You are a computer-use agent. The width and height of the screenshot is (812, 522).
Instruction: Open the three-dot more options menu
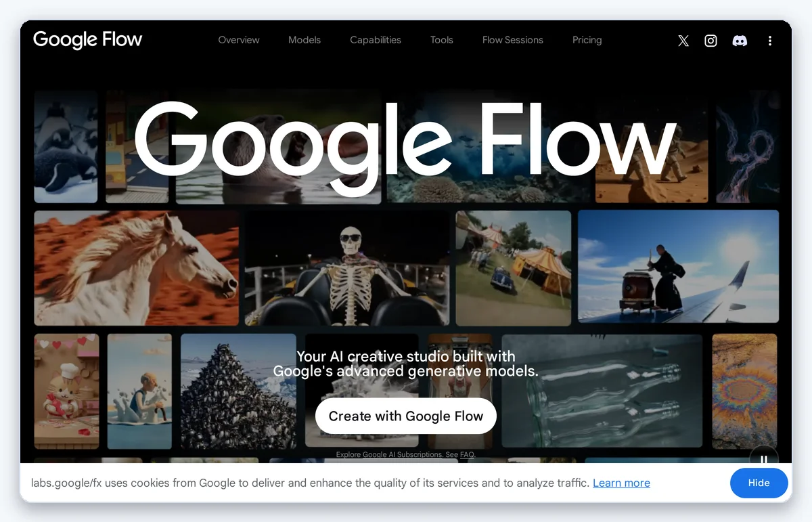click(769, 41)
